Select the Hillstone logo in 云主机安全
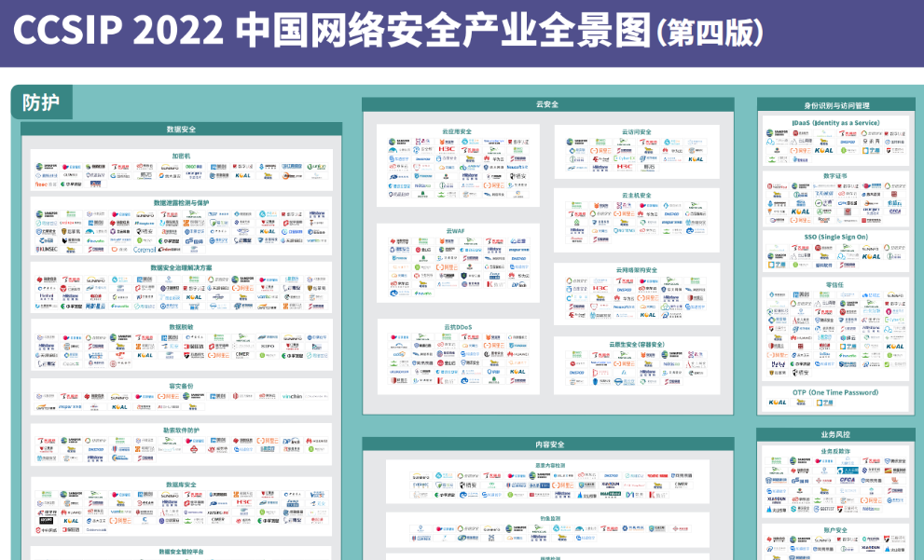Image resolution: width=924 pixels, height=560 pixels. [576, 231]
